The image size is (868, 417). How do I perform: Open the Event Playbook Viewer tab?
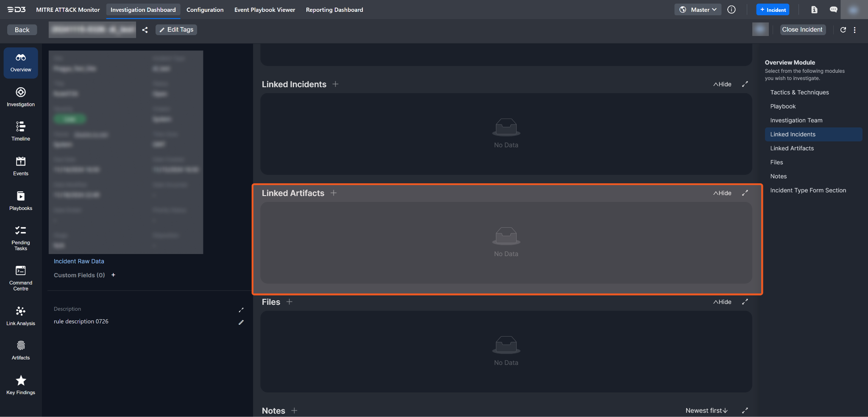264,10
